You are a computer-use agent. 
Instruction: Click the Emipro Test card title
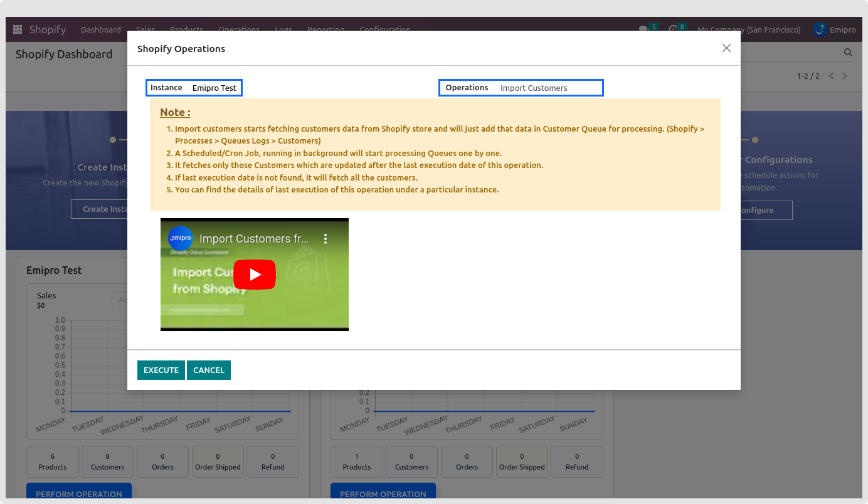coord(54,270)
